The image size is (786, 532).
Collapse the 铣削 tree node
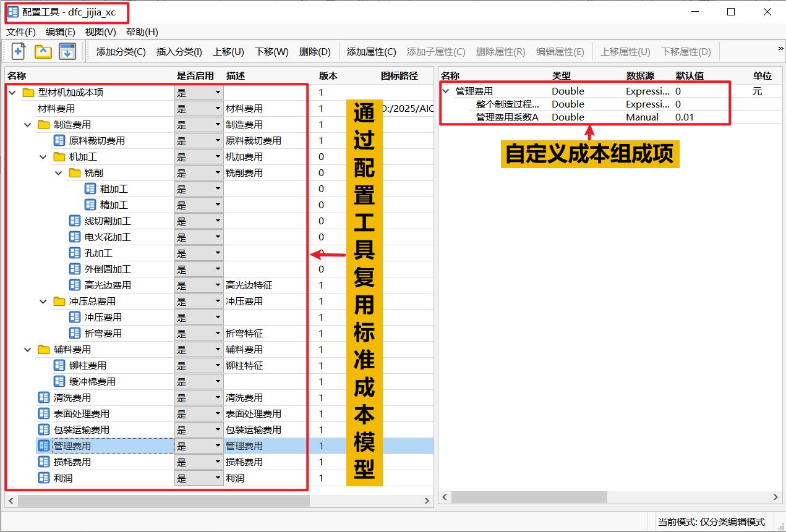(58, 173)
